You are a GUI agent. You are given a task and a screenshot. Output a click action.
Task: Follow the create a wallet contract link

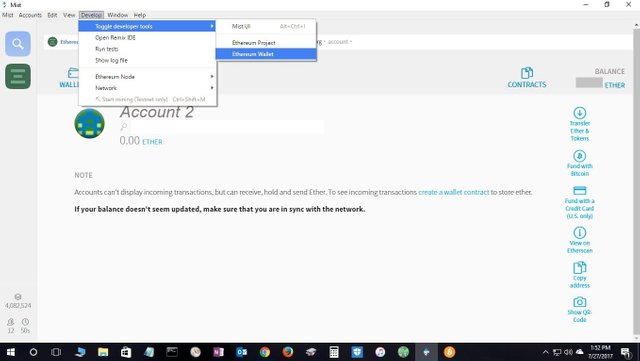pyautogui.click(x=453, y=192)
